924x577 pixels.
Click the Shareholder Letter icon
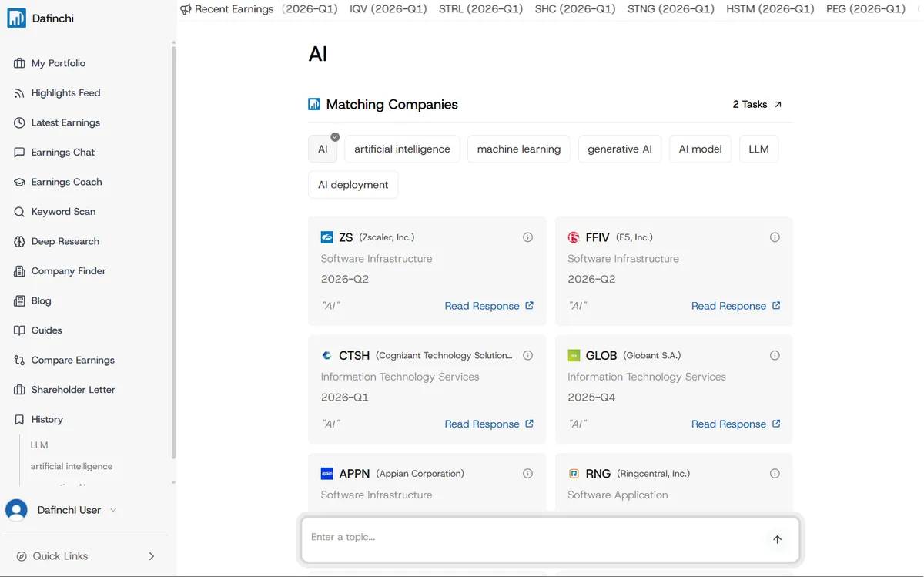(19, 390)
